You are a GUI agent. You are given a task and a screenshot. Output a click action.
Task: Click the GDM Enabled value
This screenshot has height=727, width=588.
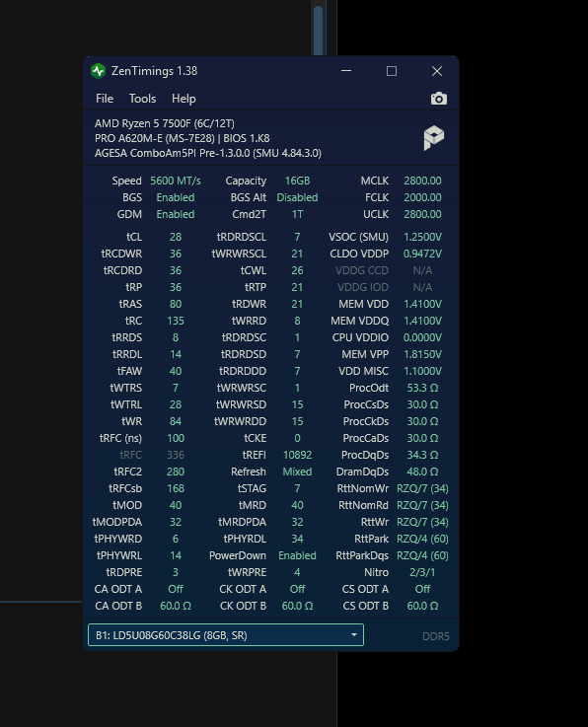click(176, 214)
